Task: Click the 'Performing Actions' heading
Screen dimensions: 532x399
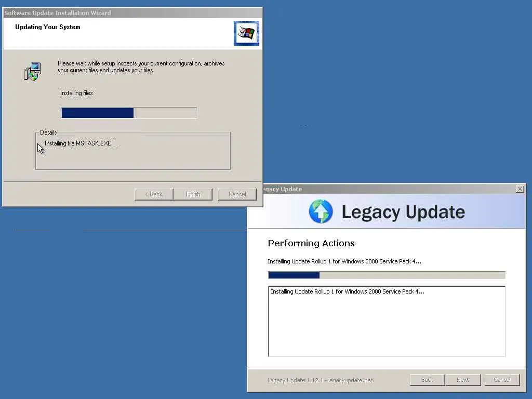Action: [311, 243]
